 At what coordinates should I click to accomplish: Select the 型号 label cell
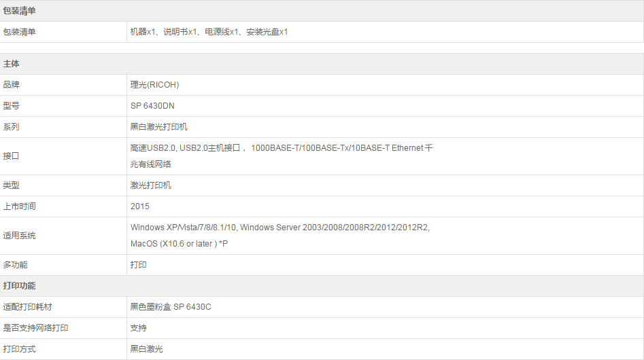click(63, 106)
